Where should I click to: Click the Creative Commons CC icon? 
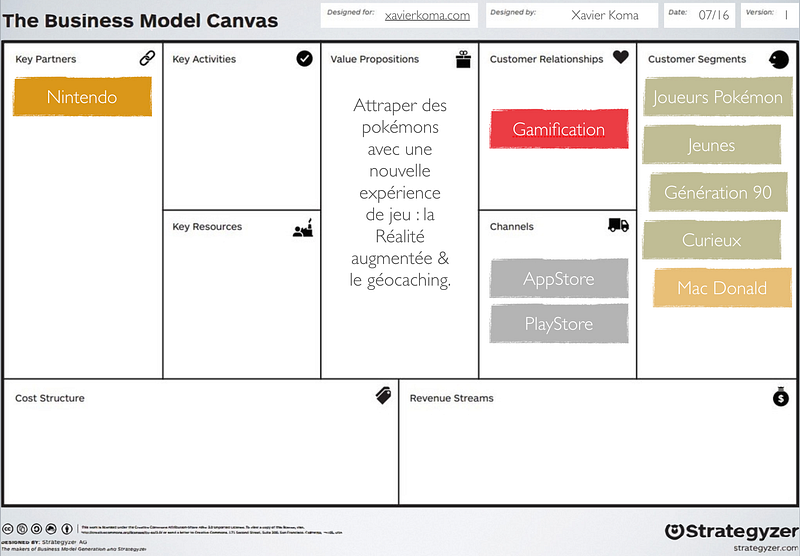click(x=7, y=528)
